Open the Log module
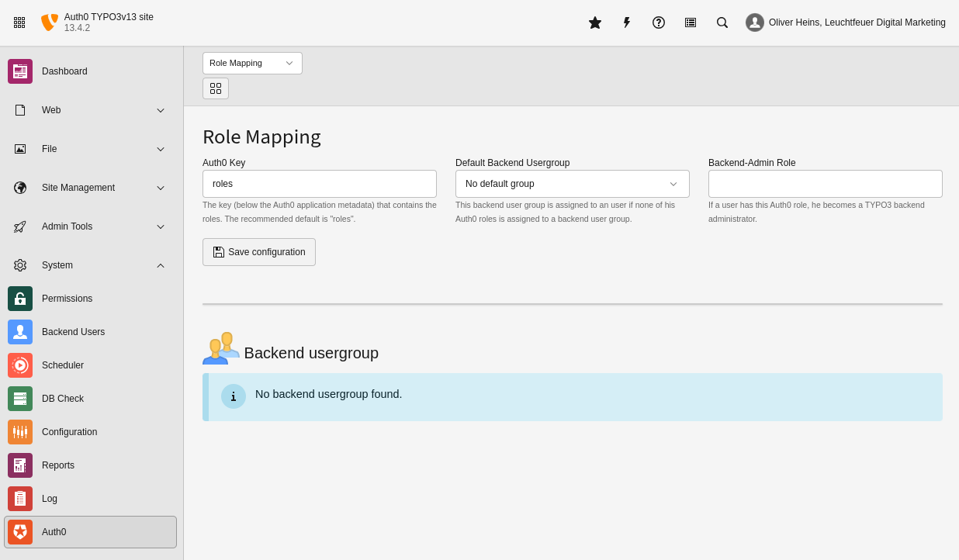The width and height of the screenshot is (959, 560). tap(90, 499)
